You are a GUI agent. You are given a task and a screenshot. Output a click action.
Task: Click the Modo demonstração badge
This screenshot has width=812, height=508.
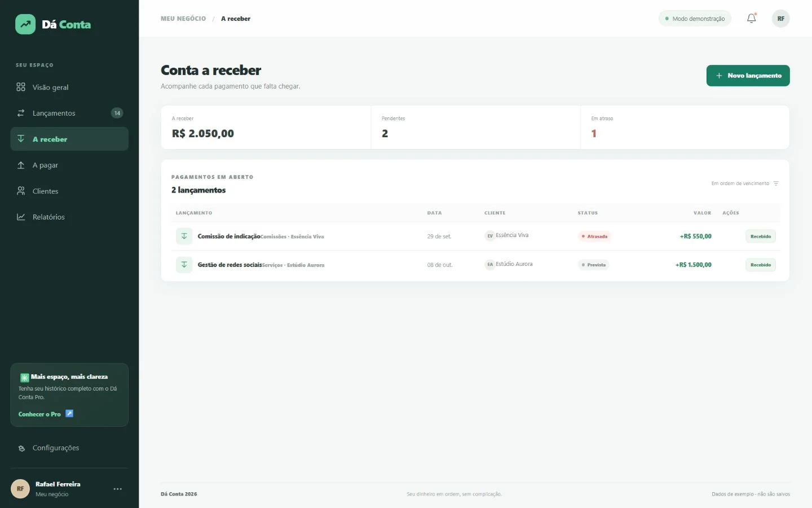695,19
